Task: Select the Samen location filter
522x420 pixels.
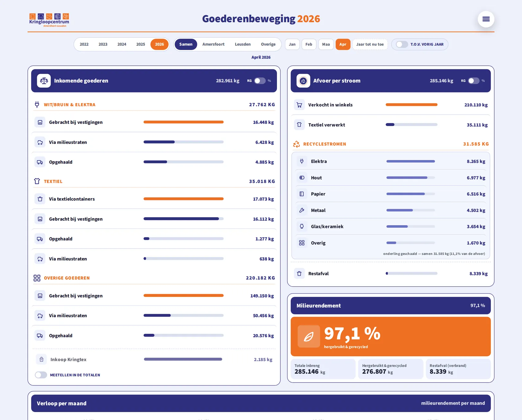Action: coord(186,44)
